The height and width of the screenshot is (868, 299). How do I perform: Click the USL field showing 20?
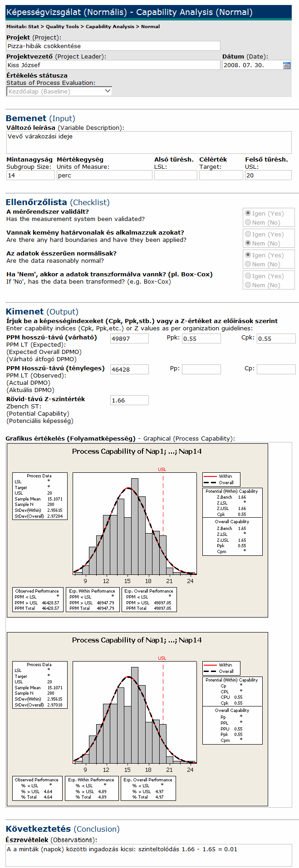[268, 175]
